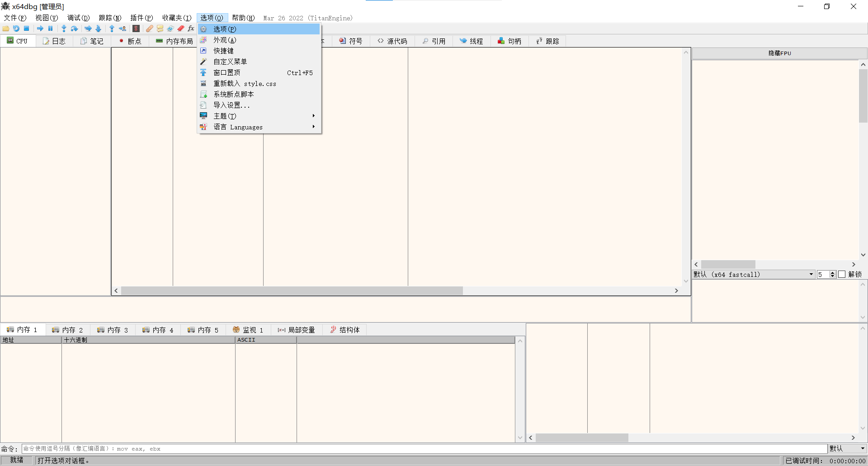868x466 pixels.
Task: Click the pause toolbar icon
Action: click(x=51, y=29)
